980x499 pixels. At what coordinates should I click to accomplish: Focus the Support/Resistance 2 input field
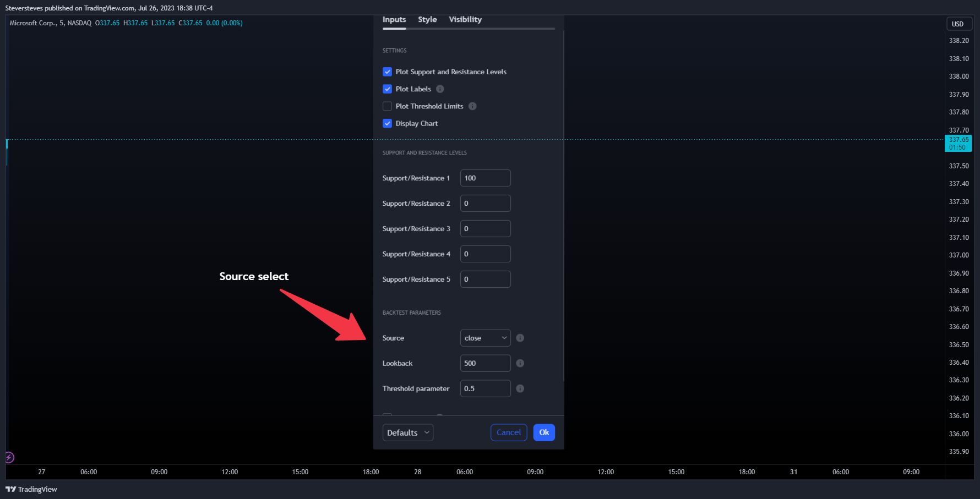485,204
